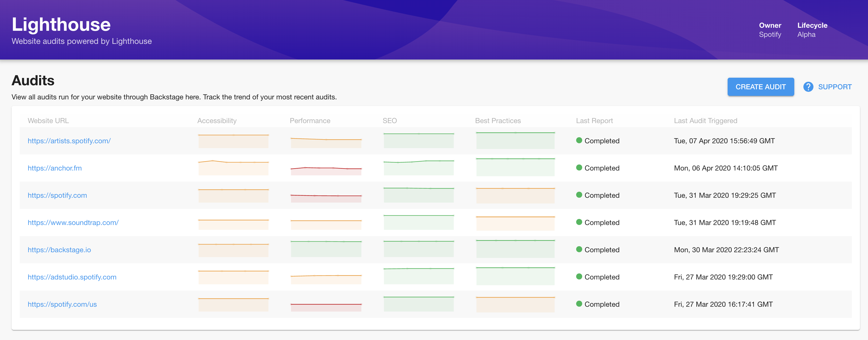Open the artists.spotify.com audit link
The width and height of the screenshot is (868, 340).
[x=69, y=141]
